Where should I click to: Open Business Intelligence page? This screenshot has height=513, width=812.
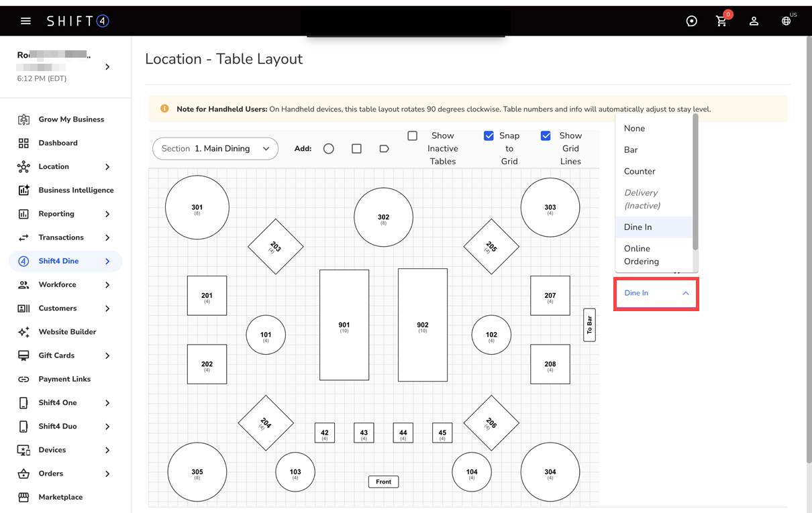tap(76, 190)
